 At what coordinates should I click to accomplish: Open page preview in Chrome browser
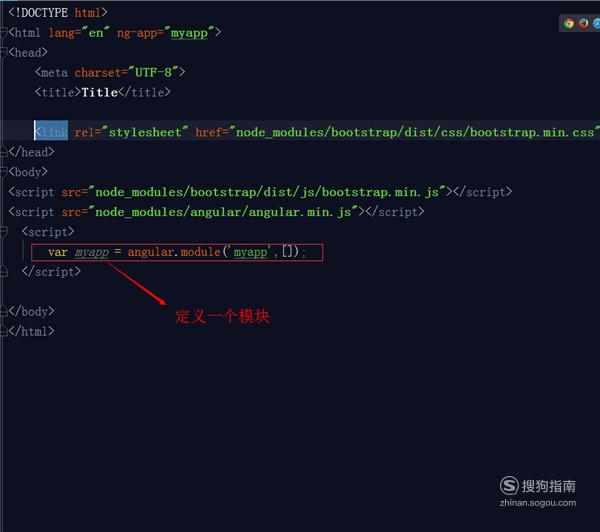tap(569, 23)
